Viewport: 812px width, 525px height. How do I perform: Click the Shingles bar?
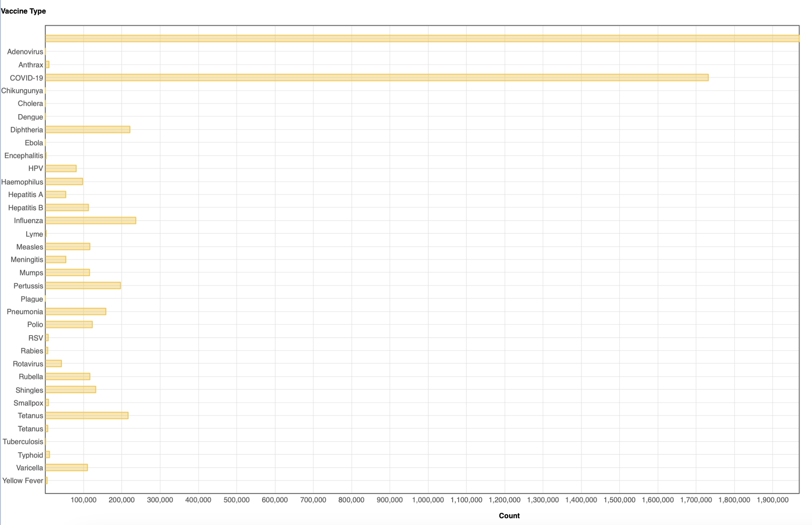tap(71, 390)
